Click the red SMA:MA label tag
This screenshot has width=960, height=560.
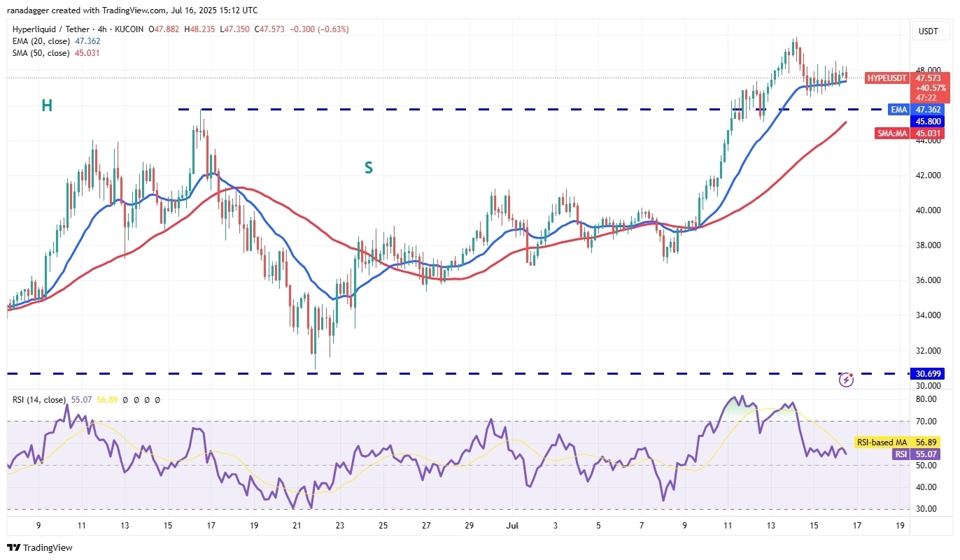tap(893, 133)
